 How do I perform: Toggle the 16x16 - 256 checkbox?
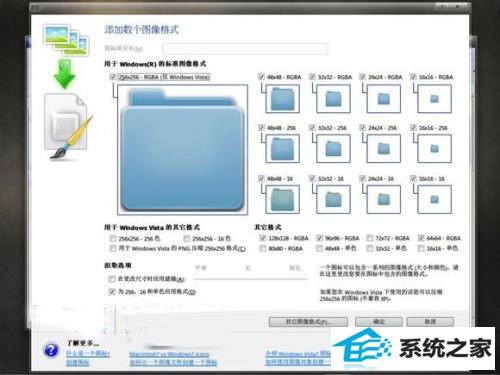(413, 128)
